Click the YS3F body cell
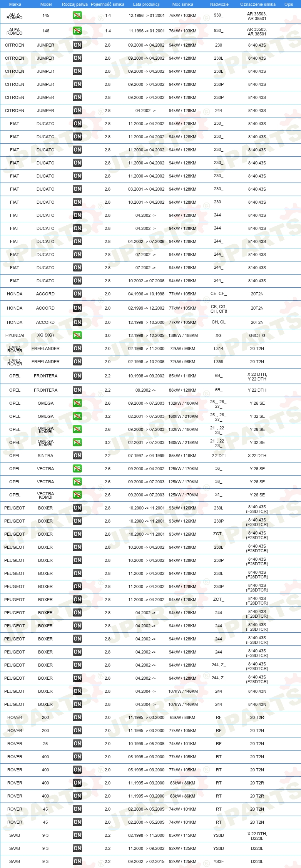This screenshot has width=301, height=868. point(219,861)
